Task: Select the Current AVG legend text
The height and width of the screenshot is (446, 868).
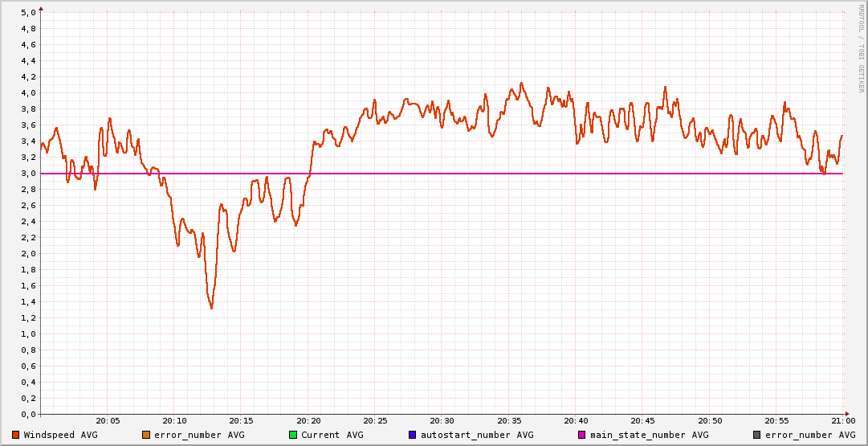Action: pos(332,435)
